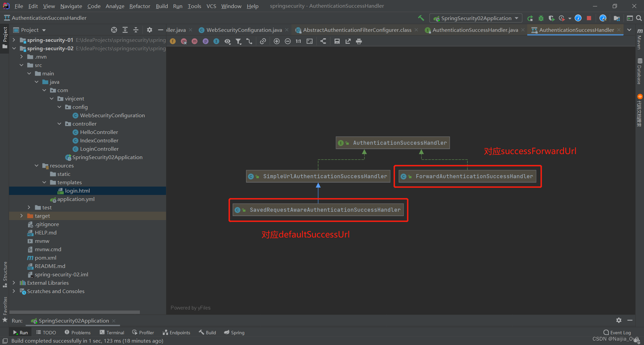The width and height of the screenshot is (644, 345).
Task: Switch to AbstractAuthenticationFilterConfigurer.class tab
Action: pos(357,30)
